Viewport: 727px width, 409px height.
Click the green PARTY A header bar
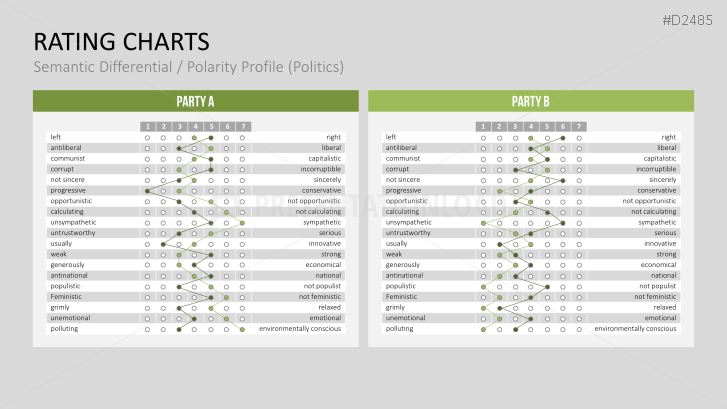(195, 101)
